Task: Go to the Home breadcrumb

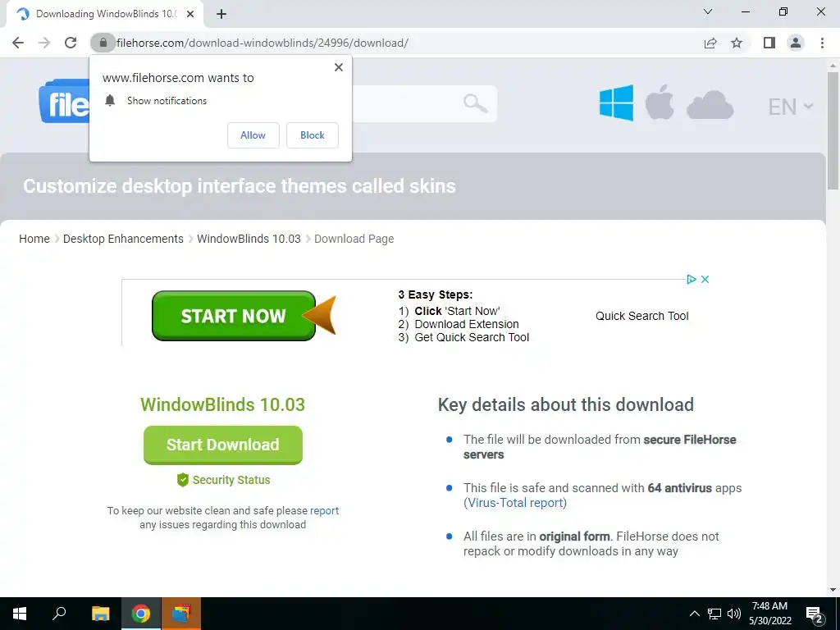Action: pyautogui.click(x=34, y=239)
